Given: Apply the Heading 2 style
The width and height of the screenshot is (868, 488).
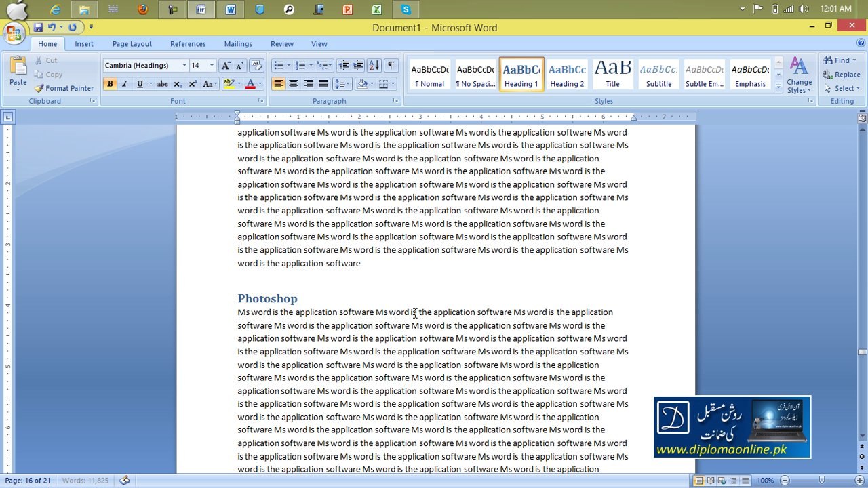Looking at the screenshot, I should [567, 75].
